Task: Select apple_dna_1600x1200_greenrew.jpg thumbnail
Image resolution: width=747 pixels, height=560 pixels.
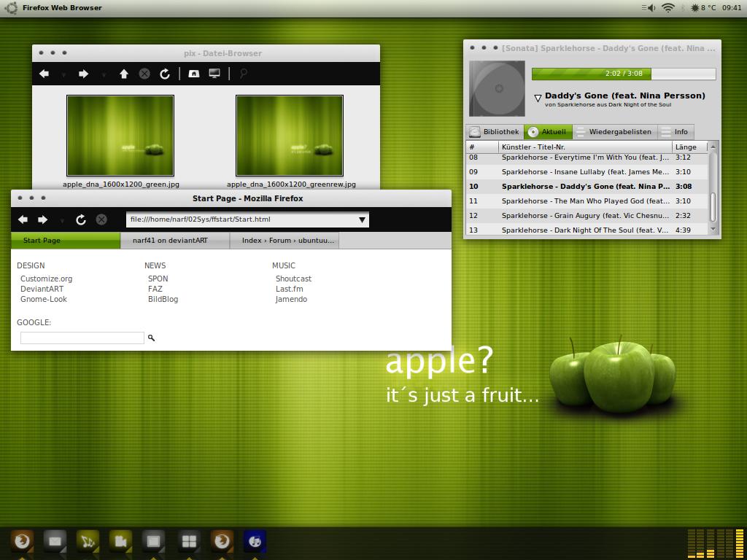Action: point(290,136)
